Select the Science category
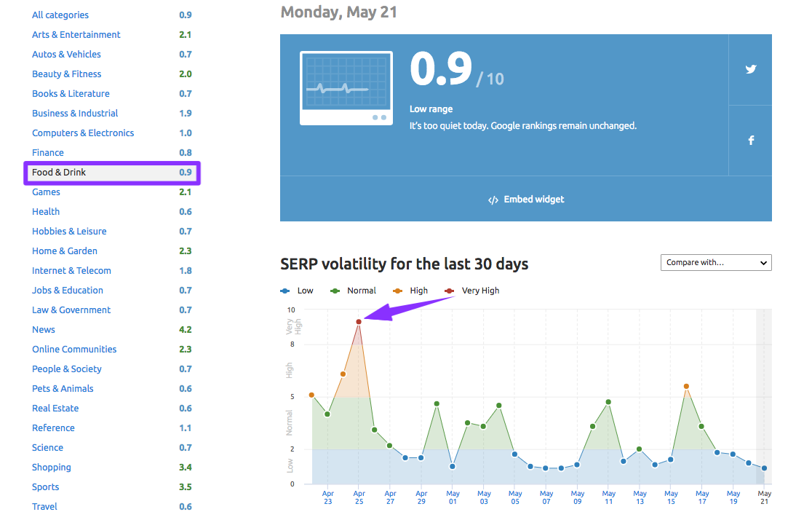The image size is (812, 520). coord(47,449)
